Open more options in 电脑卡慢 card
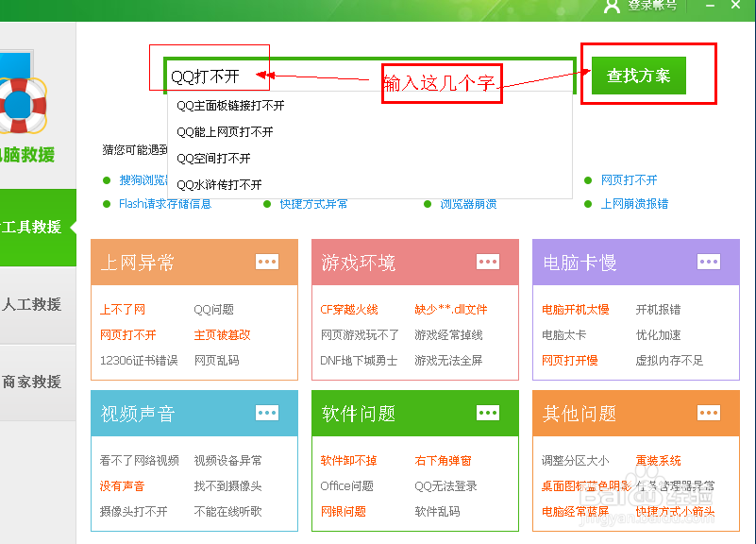 pyautogui.click(x=709, y=262)
